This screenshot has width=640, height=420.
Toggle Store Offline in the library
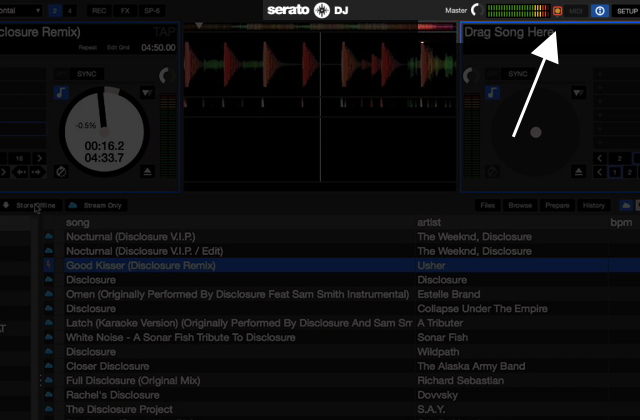pyautogui.click(x=31, y=205)
